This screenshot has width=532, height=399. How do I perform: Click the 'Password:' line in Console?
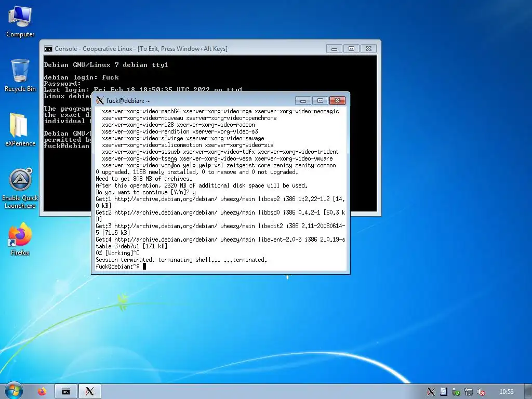coord(62,84)
